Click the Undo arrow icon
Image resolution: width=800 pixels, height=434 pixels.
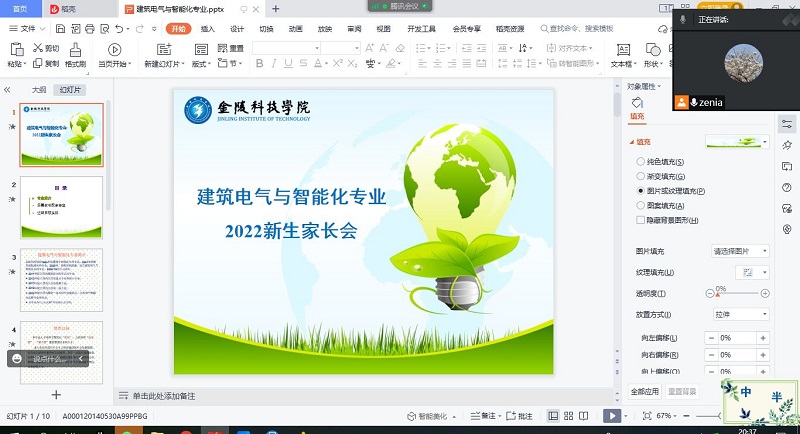(x=119, y=29)
